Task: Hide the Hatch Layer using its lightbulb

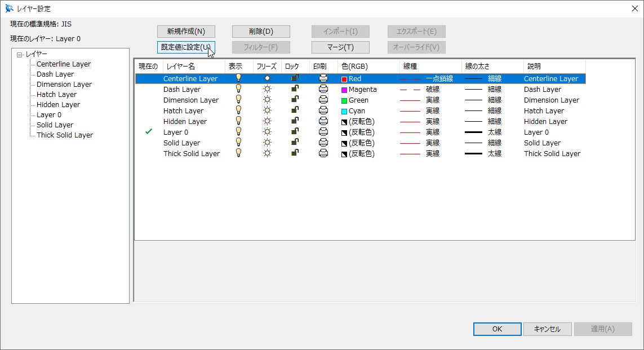Action: pos(238,110)
